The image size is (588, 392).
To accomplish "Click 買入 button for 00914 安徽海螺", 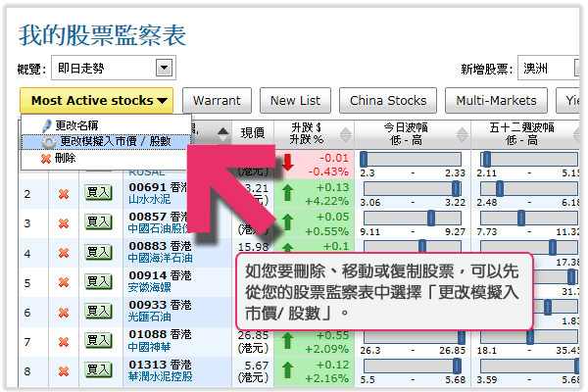I will tap(98, 281).
